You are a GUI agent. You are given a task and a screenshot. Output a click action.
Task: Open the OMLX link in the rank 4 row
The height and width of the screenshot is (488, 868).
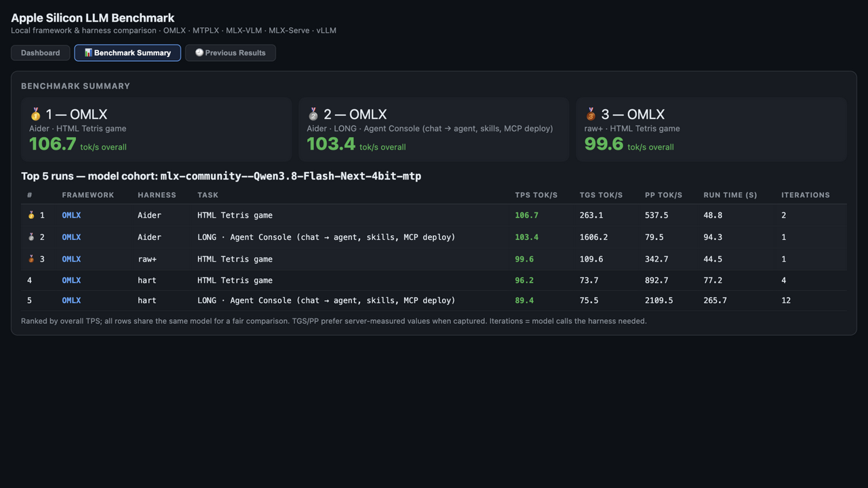point(71,281)
